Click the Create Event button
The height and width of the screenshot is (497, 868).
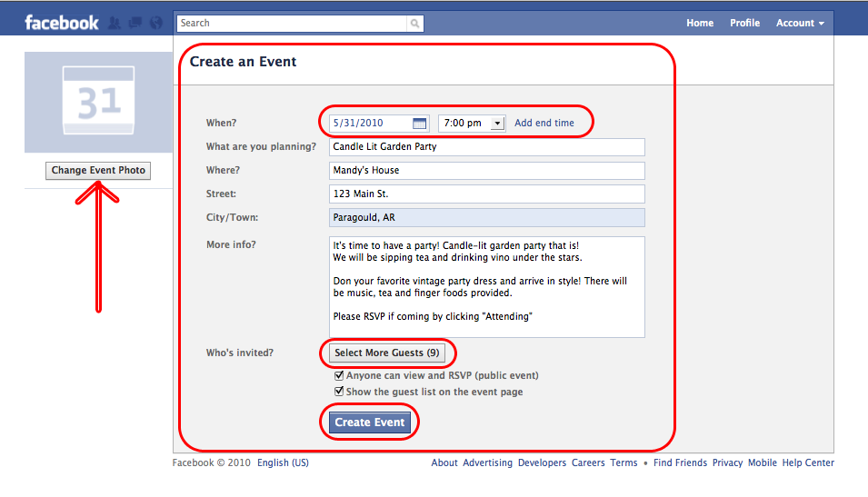(369, 422)
